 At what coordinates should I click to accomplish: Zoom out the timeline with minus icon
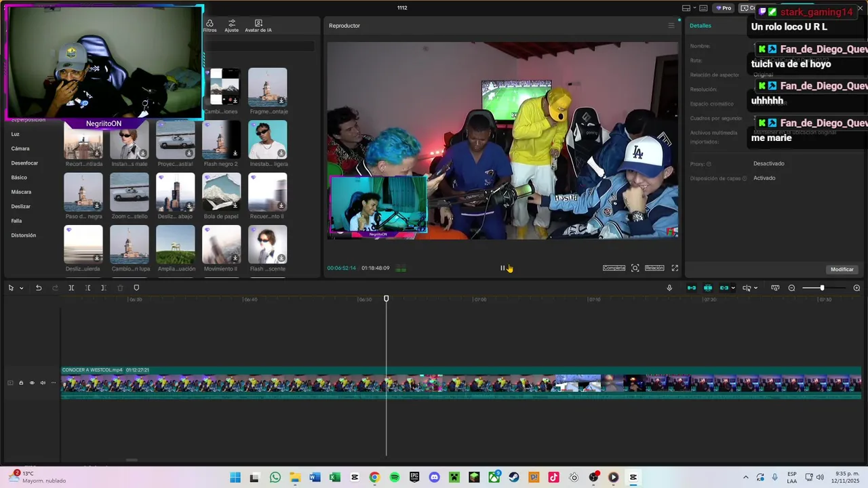pyautogui.click(x=791, y=288)
